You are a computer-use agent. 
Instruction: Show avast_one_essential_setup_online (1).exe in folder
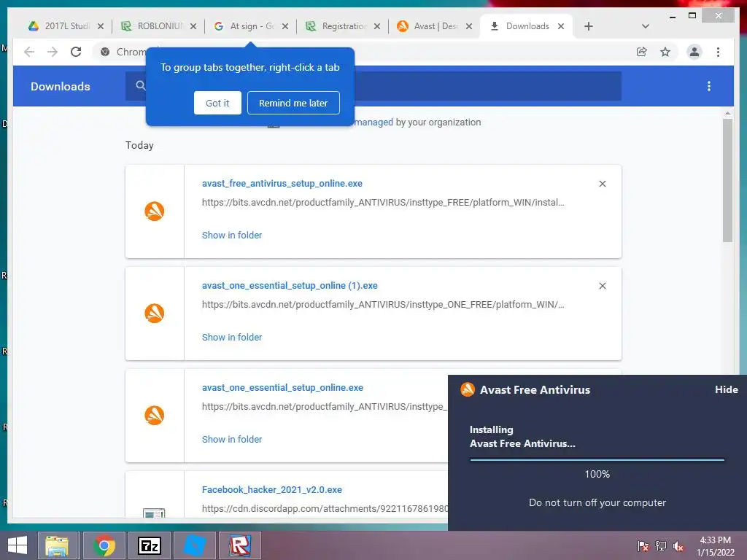(232, 337)
